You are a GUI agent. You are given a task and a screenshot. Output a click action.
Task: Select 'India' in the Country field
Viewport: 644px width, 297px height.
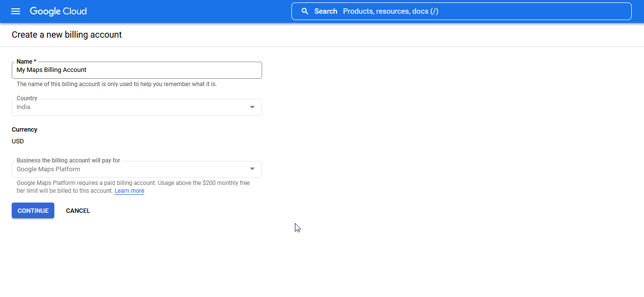[x=23, y=107]
